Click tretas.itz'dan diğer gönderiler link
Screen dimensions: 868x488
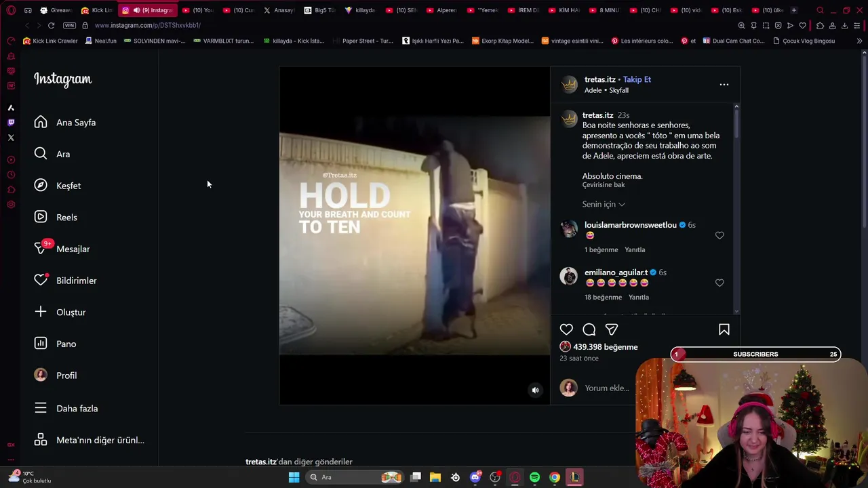pos(299,462)
